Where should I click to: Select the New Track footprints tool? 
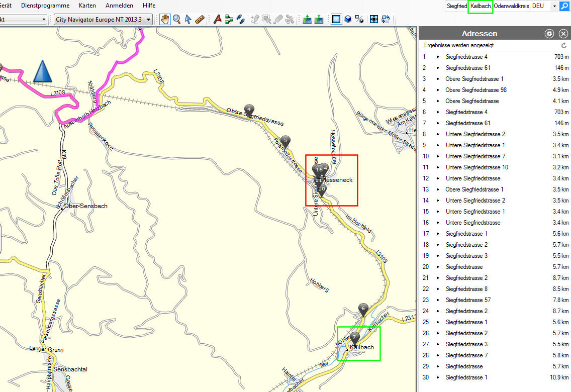(241, 20)
